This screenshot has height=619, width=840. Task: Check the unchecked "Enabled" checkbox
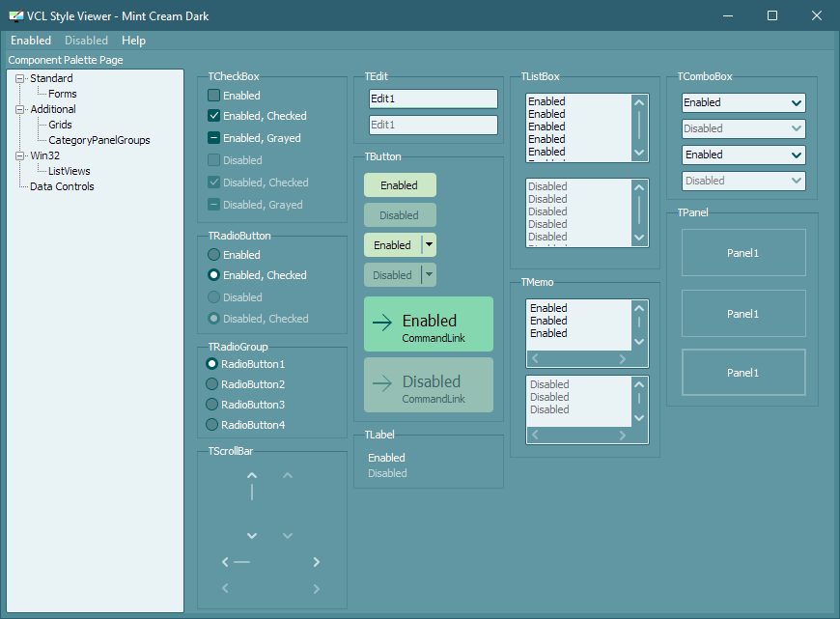coord(213,96)
